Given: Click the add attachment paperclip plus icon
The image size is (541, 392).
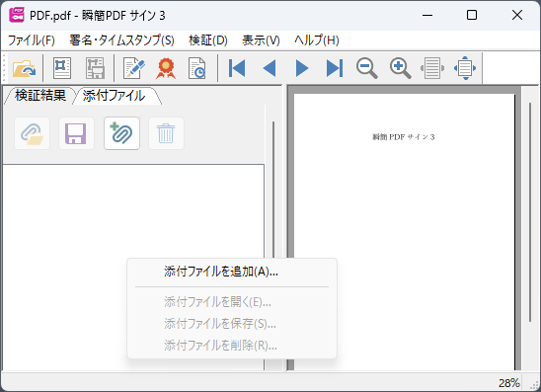Looking at the screenshot, I should pyautogui.click(x=121, y=133).
